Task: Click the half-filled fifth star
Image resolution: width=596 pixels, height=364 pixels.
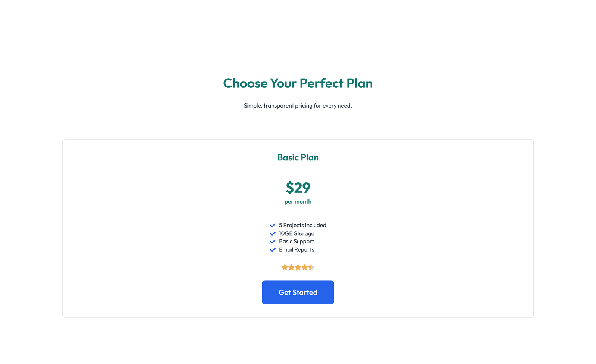Action: tap(311, 267)
